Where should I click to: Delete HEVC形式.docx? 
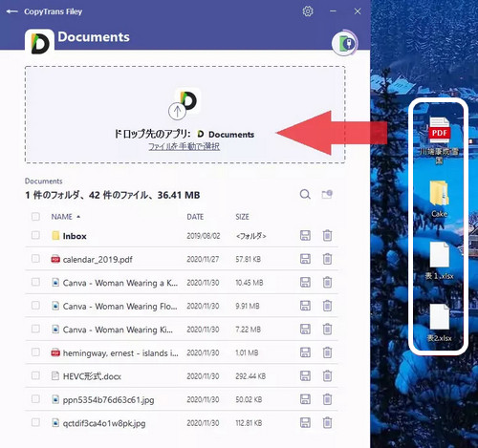327,376
